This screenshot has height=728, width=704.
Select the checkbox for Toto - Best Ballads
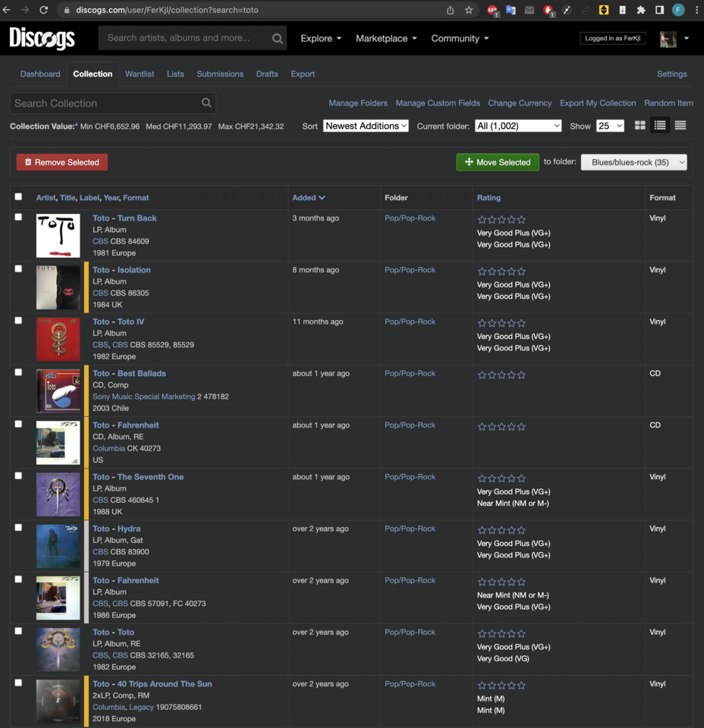pyautogui.click(x=18, y=372)
